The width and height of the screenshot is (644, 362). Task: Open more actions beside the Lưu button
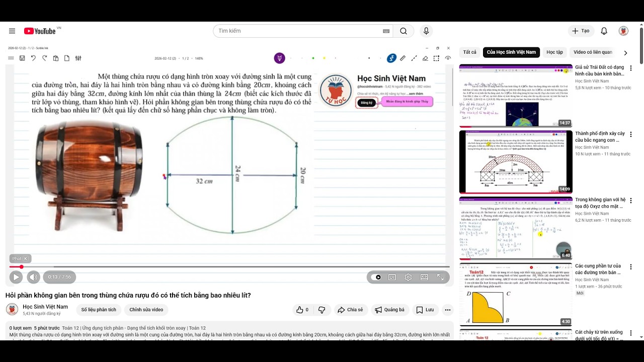click(447, 310)
